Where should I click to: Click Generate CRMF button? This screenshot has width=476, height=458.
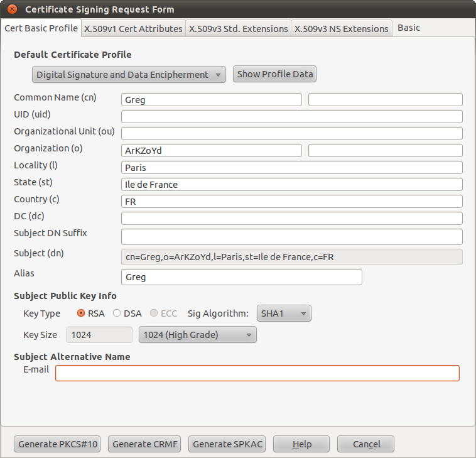[144, 444]
